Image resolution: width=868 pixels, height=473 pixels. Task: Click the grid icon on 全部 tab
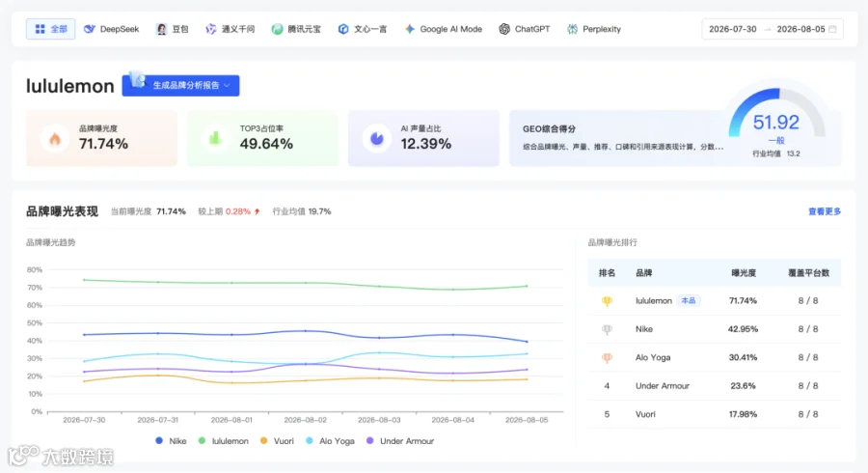[40, 29]
